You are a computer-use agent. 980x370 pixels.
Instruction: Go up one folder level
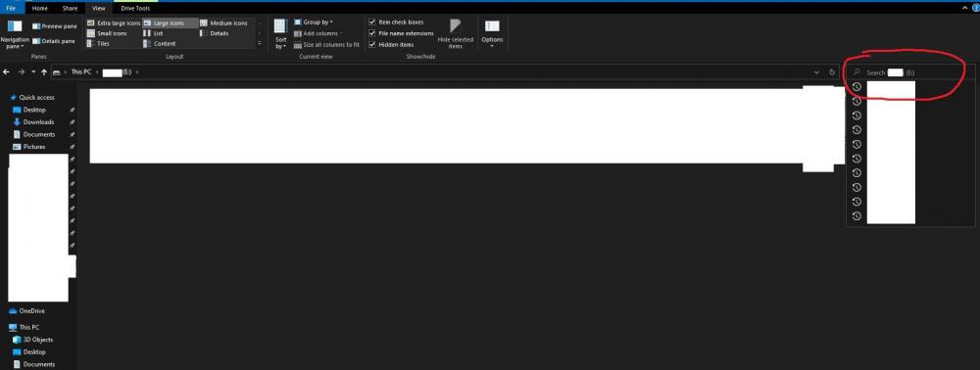44,72
